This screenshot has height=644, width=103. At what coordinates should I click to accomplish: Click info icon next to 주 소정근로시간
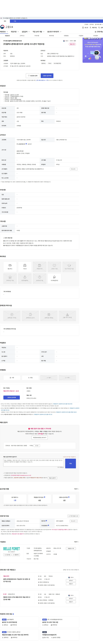click(x=26, y=144)
